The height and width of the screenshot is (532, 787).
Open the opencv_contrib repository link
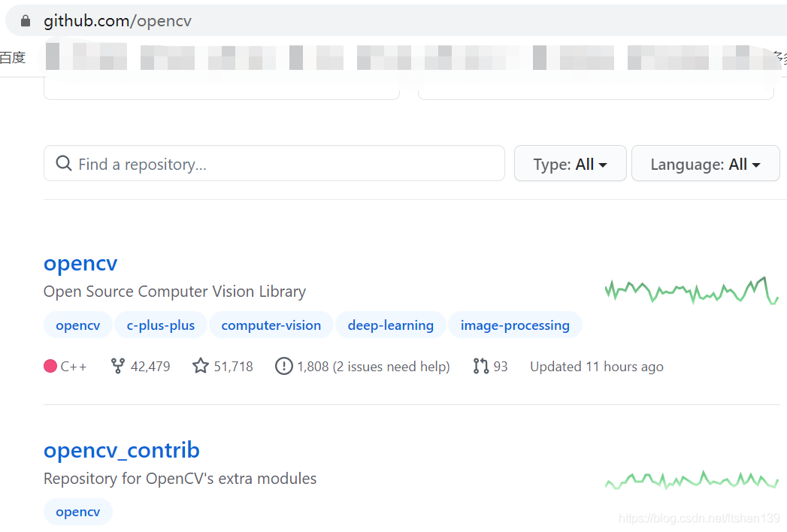pyautogui.click(x=122, y=450)
